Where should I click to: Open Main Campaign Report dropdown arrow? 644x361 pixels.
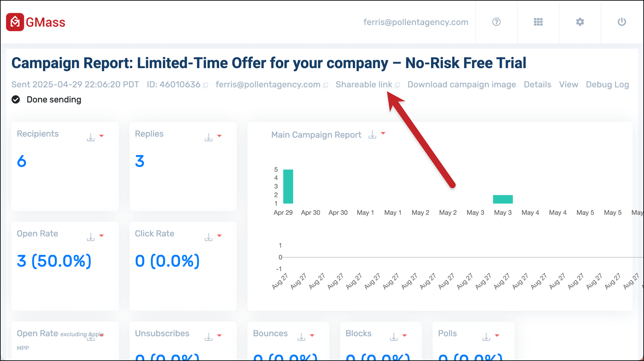[383, 133]
